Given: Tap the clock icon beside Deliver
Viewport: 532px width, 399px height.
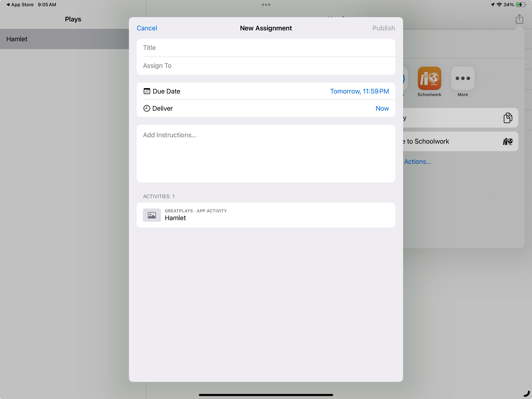Looking at the screenshot, I should pos(147,108).
